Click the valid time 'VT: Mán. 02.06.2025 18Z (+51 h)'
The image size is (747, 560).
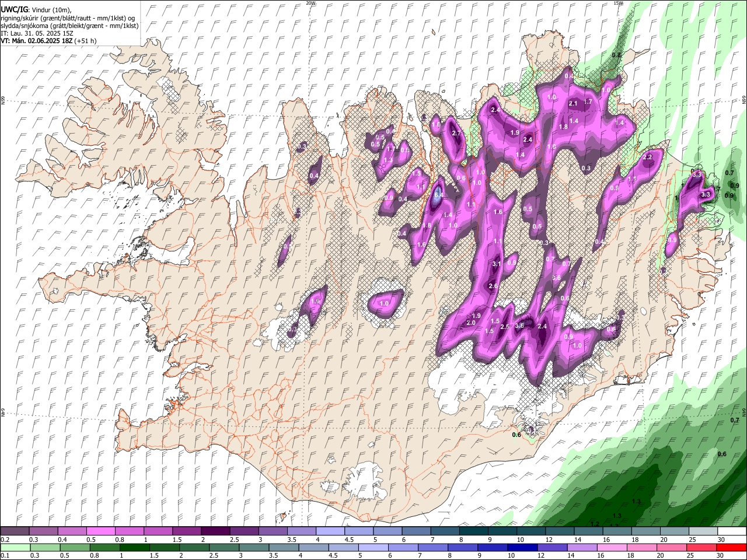(x=48, y=41)
